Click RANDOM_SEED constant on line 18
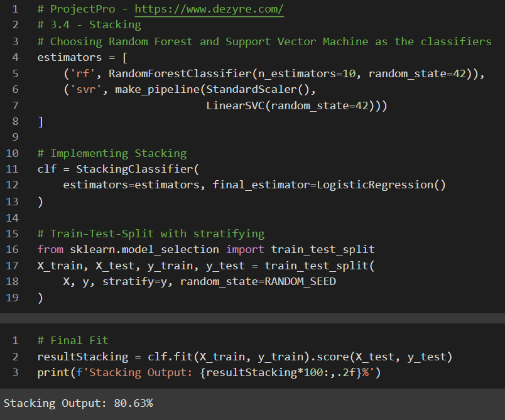This screenshot has width=505, height=420. (300, 281)
